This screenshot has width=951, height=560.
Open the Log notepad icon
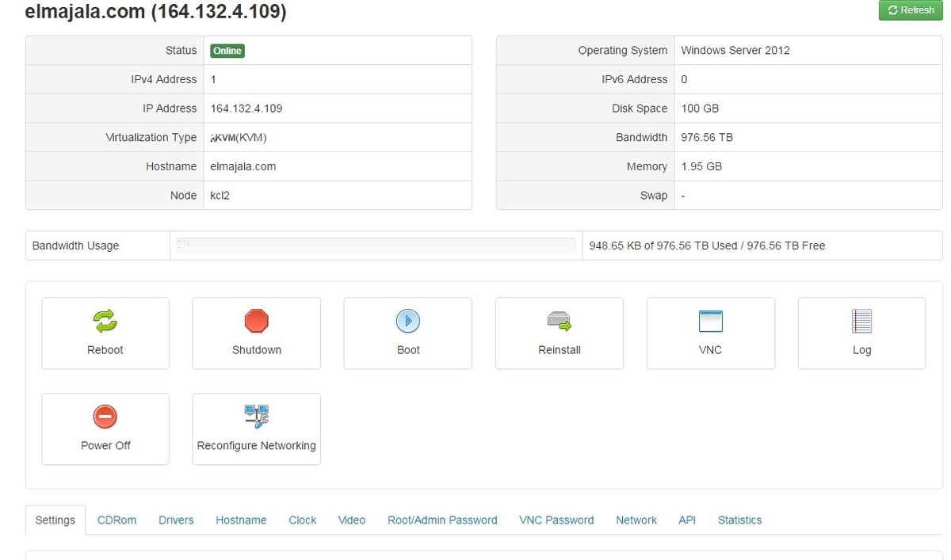pyautogui.click(x=861, y=321)
